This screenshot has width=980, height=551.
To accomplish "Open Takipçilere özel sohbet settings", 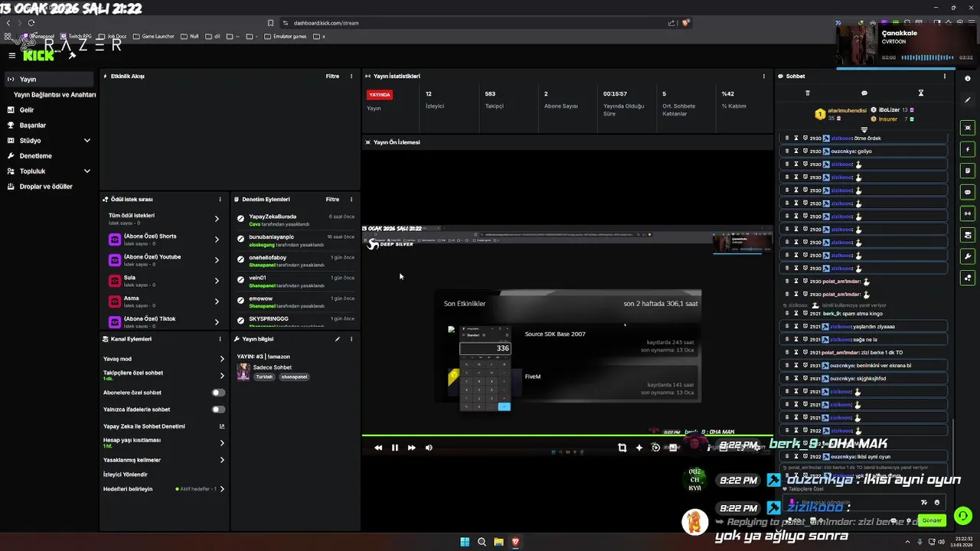I will point(164,375).
